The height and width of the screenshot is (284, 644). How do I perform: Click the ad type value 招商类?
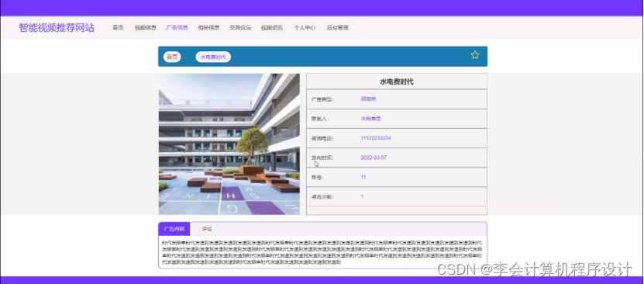(368, 99)
